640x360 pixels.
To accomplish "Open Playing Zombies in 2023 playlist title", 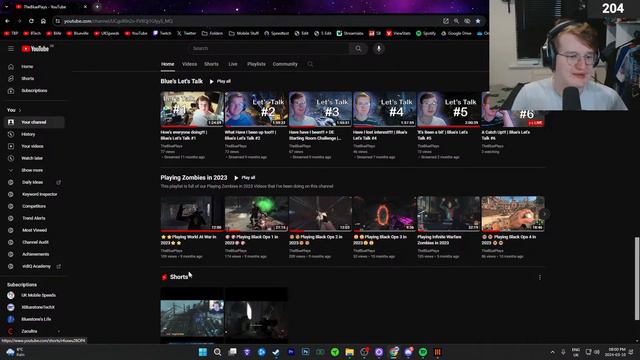I will [x=194, y=178].
